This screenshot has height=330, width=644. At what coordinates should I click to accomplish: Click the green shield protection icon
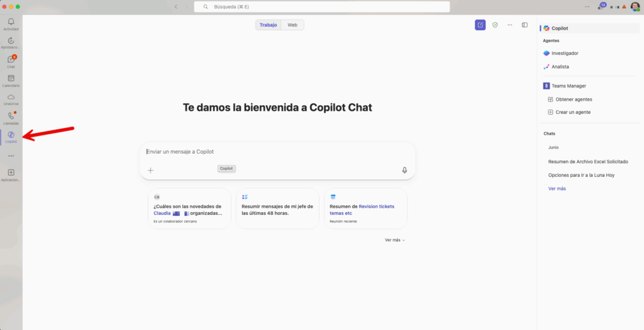tap(495, 25)
